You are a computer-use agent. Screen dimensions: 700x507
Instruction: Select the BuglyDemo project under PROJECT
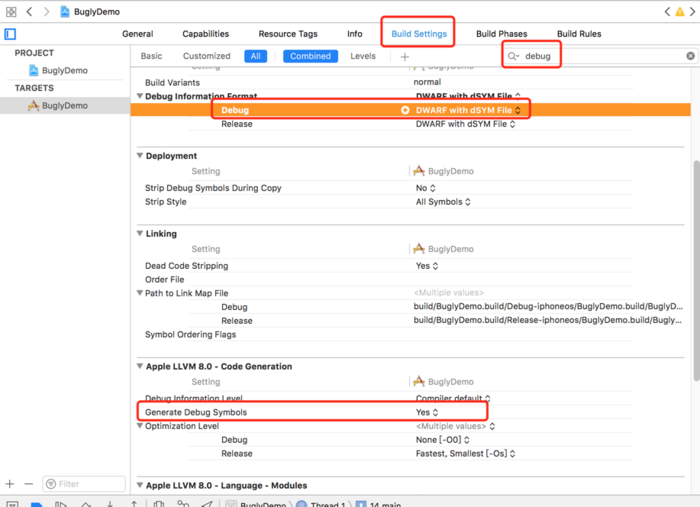pos(65,71)
